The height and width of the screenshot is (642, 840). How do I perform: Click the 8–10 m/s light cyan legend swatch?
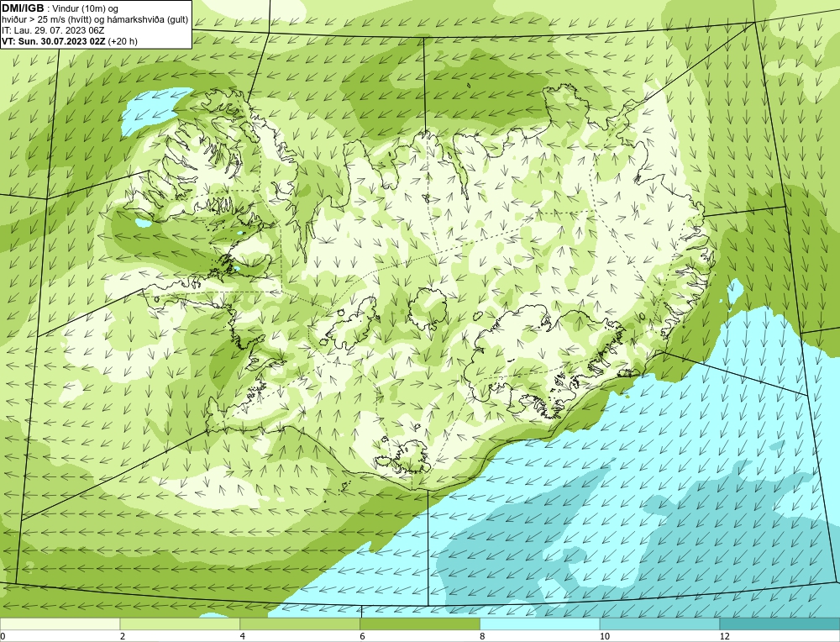coord(540,624)
